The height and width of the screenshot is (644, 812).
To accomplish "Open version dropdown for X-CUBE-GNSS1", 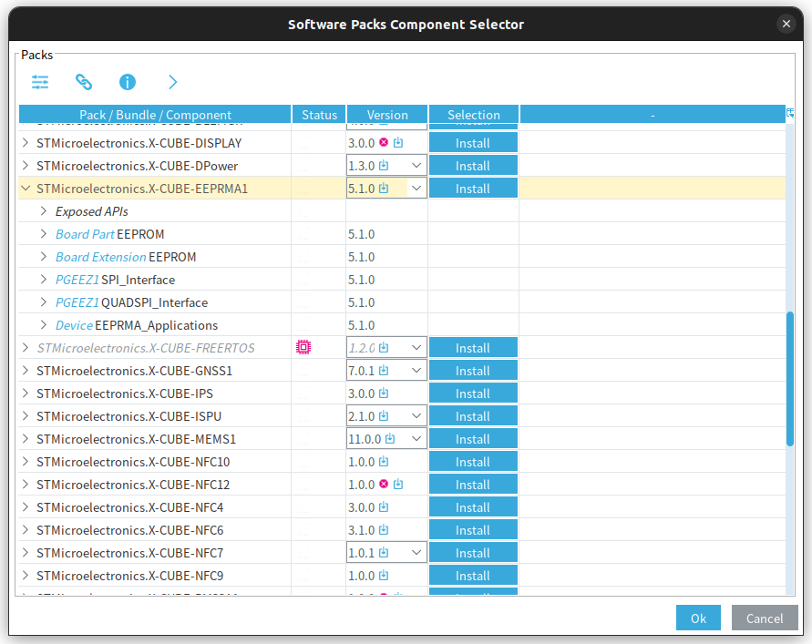I will click(x=416, y=371).
